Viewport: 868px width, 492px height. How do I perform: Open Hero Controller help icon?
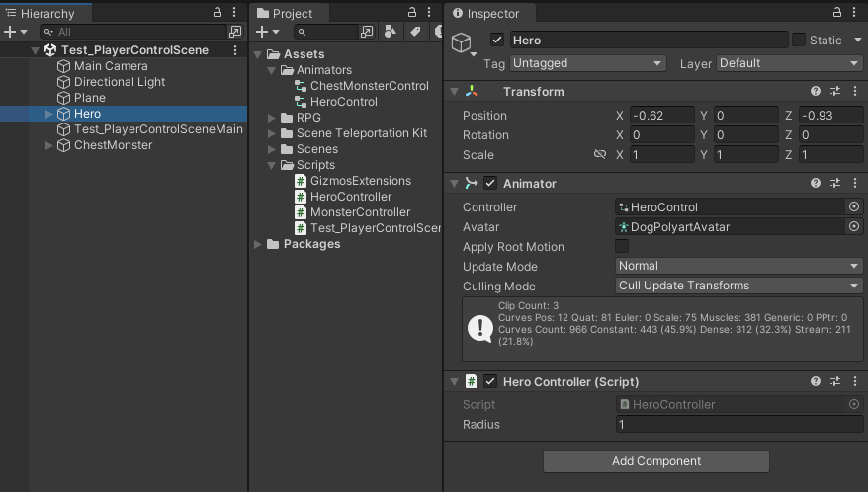(816, 381)
